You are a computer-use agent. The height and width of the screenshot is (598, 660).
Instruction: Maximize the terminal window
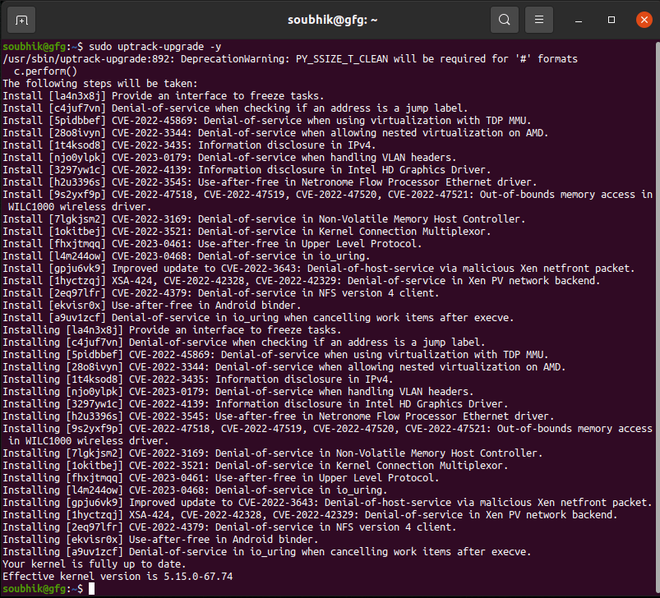(612, 20)
